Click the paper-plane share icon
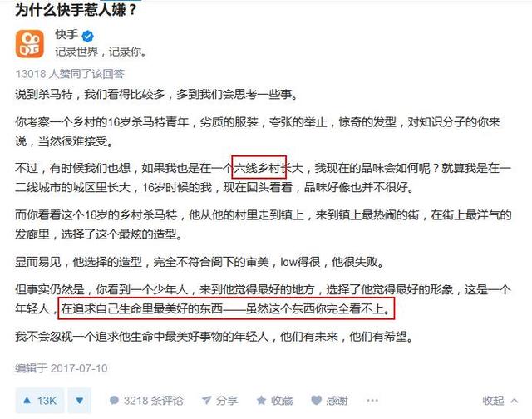The width and height of the screenshot is (532, 419). (207, 401)
